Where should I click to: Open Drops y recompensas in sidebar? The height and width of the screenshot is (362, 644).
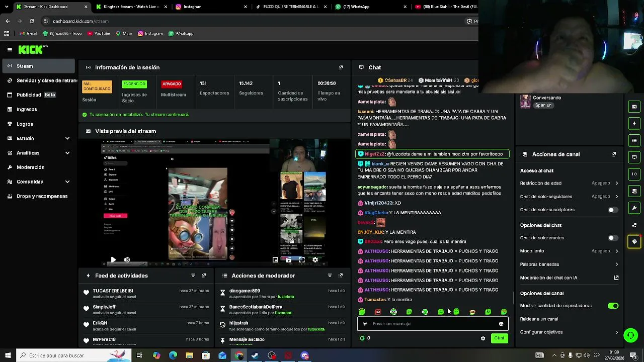tap(39, 196)
